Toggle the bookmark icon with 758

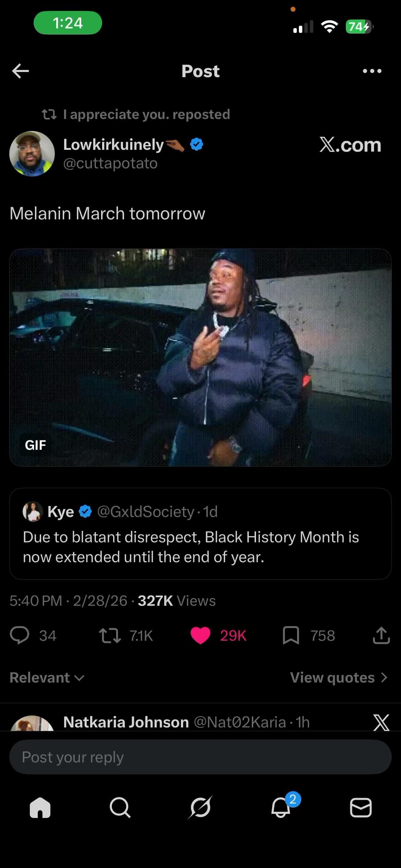pos(291,635)
